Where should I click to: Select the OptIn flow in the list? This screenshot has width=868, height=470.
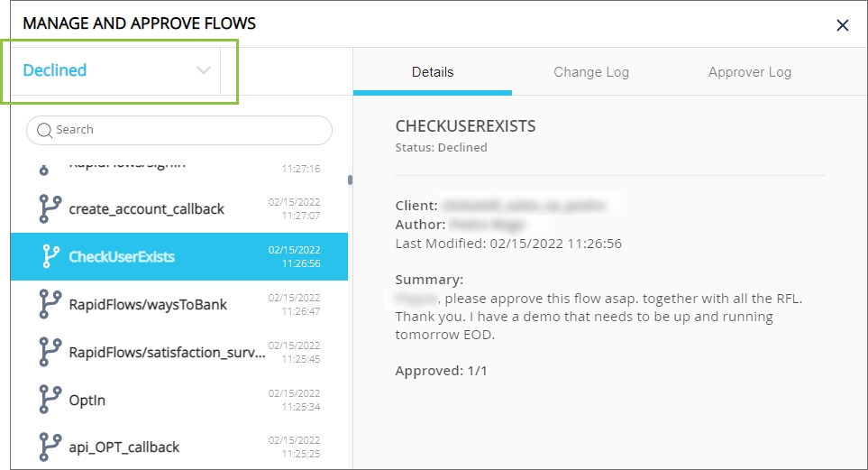tap(87, 401)
